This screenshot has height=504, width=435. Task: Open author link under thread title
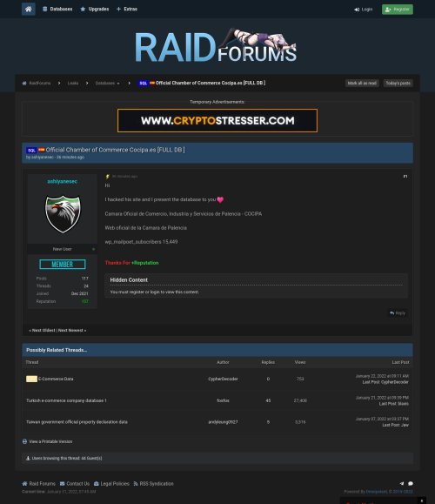(x=43, y=158)
